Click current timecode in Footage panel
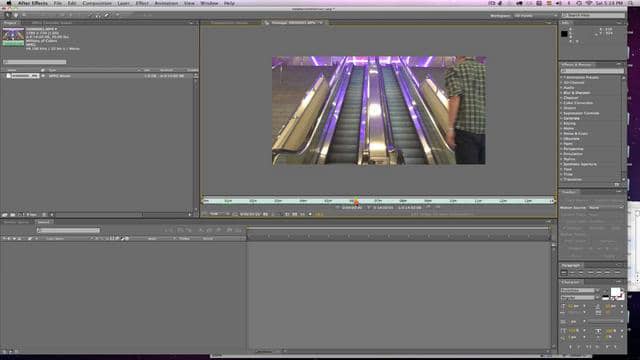Image resolution: width=640 pixels, height=360 pixels. (x=250, y=214)
